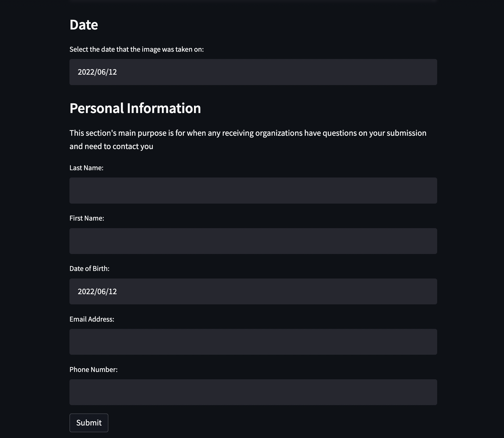Click the Date section heading

[x=84, y=25]
